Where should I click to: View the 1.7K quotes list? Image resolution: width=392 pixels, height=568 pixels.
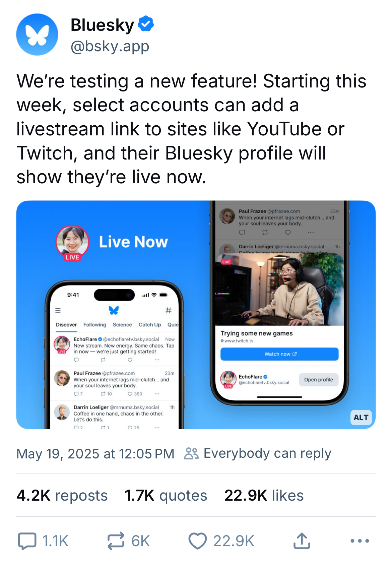pos(166,495)
